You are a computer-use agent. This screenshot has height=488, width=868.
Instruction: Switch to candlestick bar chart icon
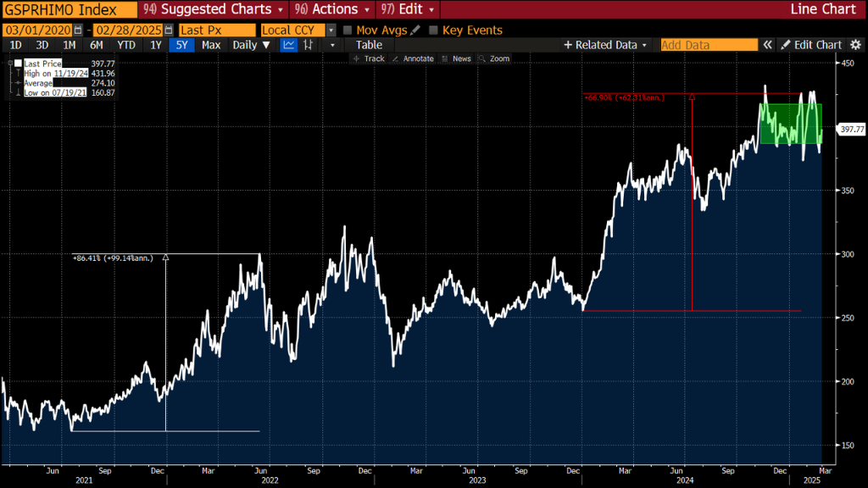tap(309, 46)
